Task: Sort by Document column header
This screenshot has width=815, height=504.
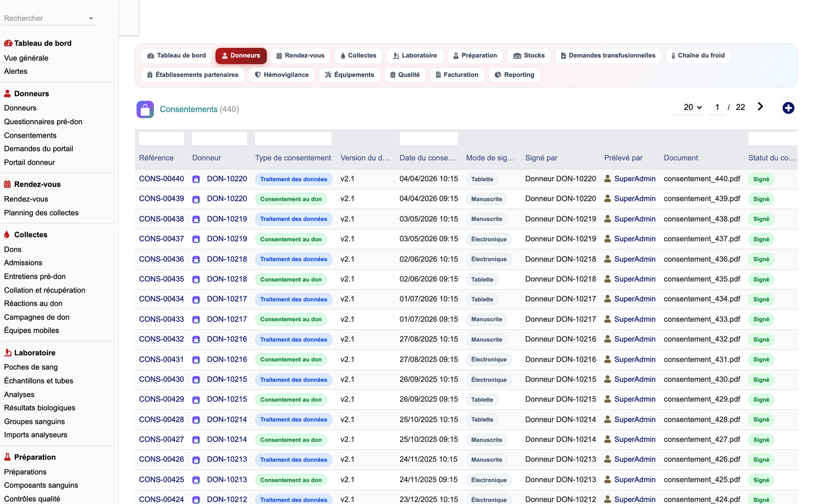Action: pyautogui.click(x=681, y=158)
